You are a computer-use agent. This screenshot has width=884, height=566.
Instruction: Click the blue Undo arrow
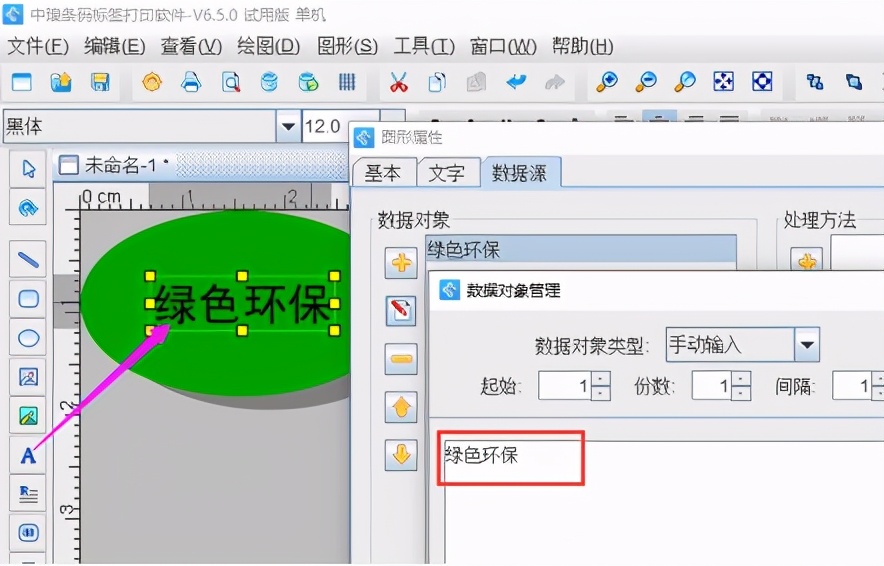[x=516, y=82]
